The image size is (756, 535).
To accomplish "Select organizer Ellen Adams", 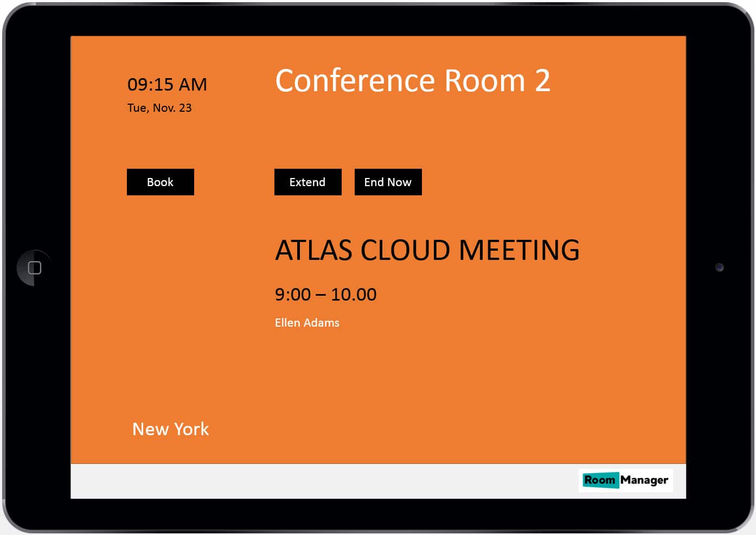I will pyautogui.click(x=307, y=322).
